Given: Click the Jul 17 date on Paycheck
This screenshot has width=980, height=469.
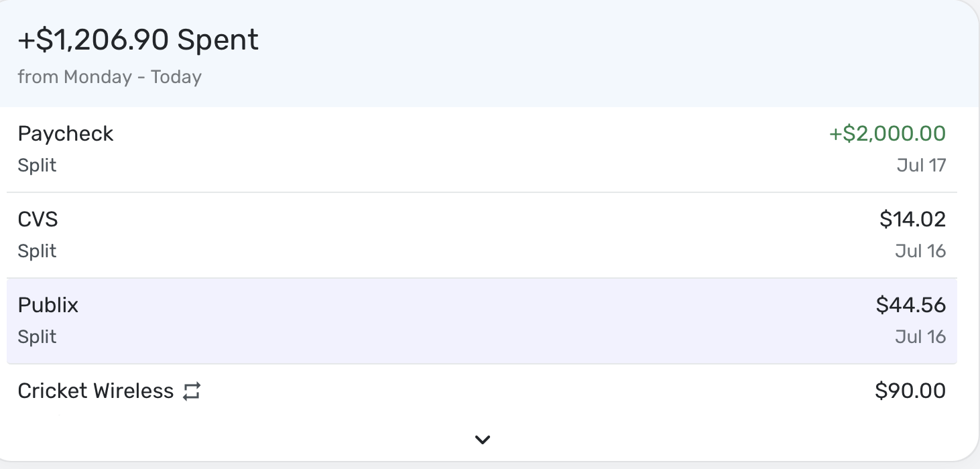Looking at the screenshot, I should (x=922, y=165).
